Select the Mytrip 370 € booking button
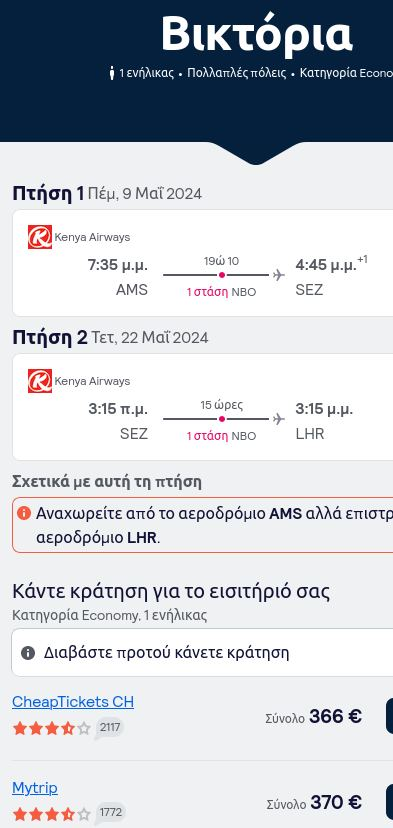Screen dimensions: 393x828 pos(390,802)
